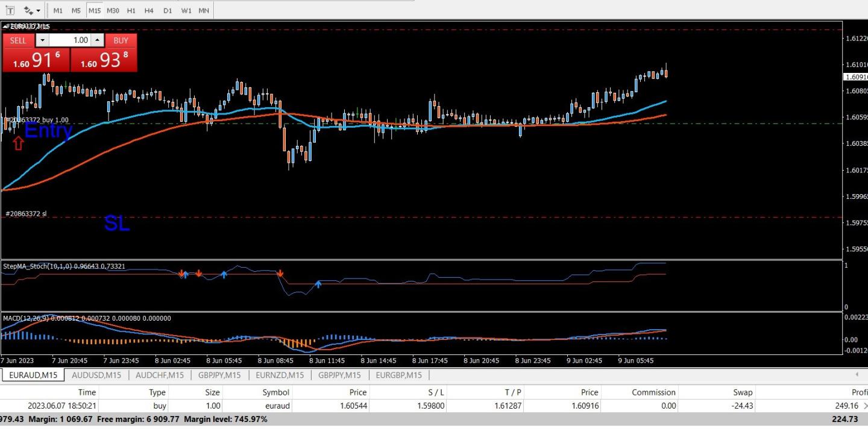Select the M15 timeframe button
The width and height of the screenshot is (868, 437).
coord(95,10)
